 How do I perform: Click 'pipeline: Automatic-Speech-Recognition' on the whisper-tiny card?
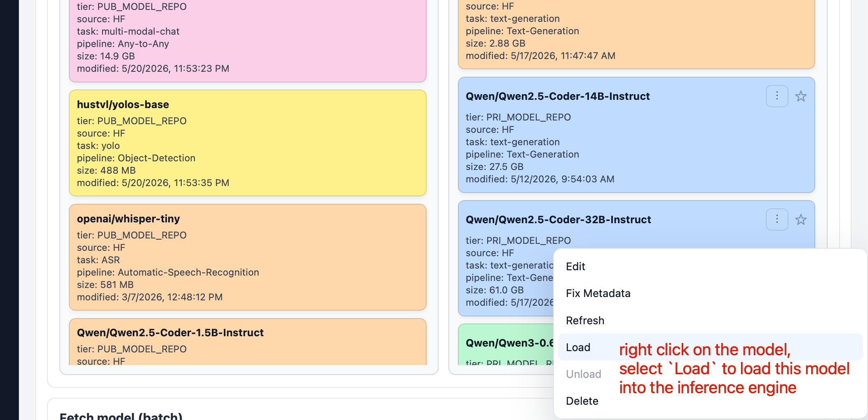pyautogui.click(x=168, y=272)
